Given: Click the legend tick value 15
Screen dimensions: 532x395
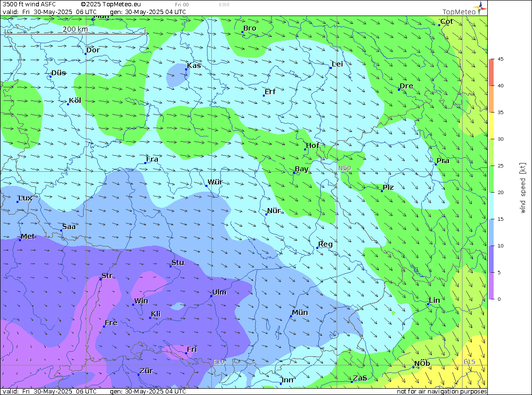Looking at the screenshot, I should pyautogui.click(x=500, y=219).
